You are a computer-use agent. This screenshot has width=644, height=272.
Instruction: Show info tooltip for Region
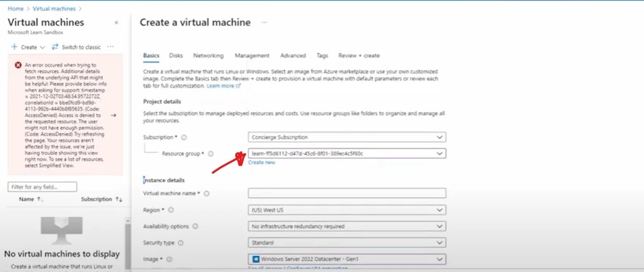point(170,210)
